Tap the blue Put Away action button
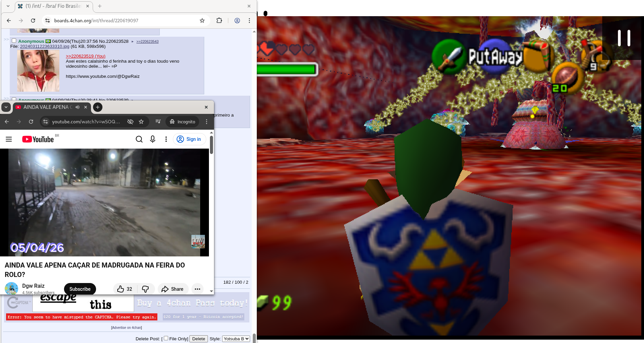The height and width of the screenshot is (343, 644). click(495, 56)
